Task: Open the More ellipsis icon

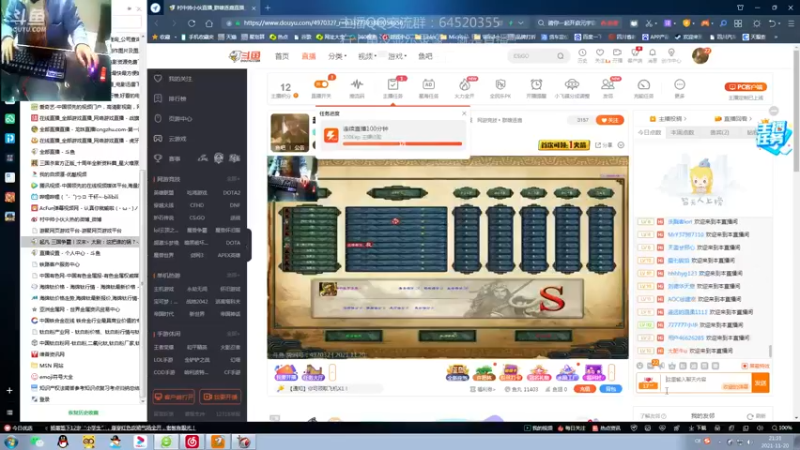Action: 679,84
